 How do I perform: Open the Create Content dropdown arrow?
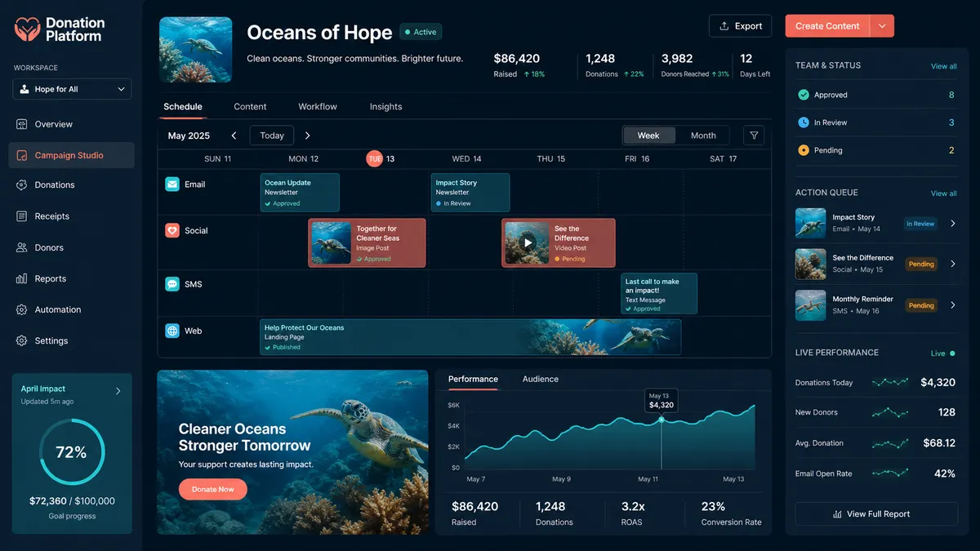[x=882, y=26]
